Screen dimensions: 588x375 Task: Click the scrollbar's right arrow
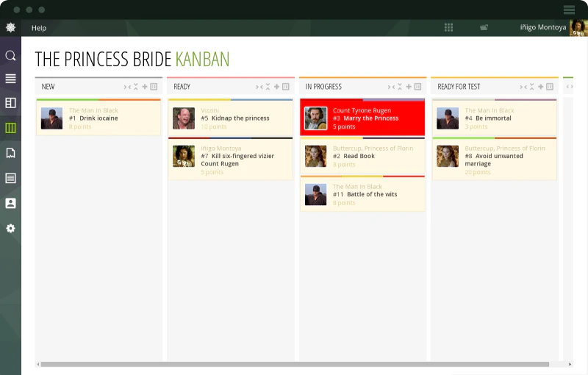pos(570,364)
